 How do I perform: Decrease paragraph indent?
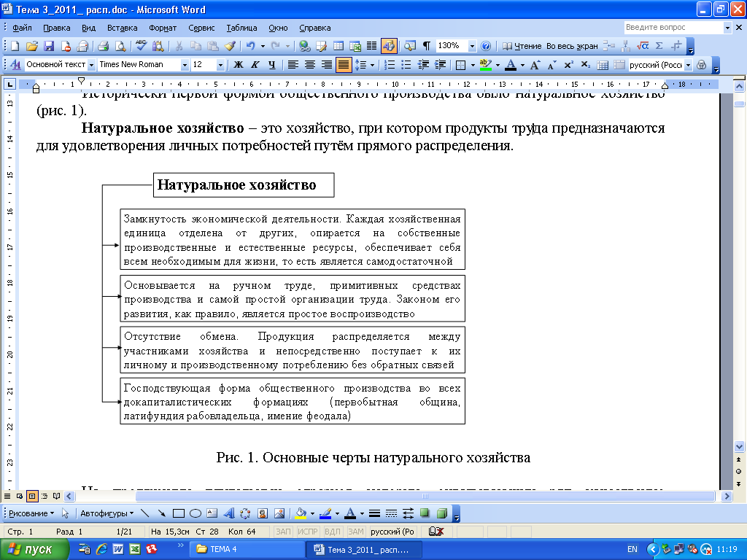tap(423, 65)
